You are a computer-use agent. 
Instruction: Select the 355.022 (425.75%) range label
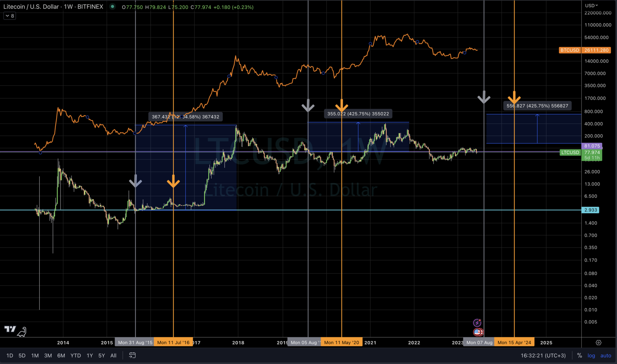[x=358, y=114]
